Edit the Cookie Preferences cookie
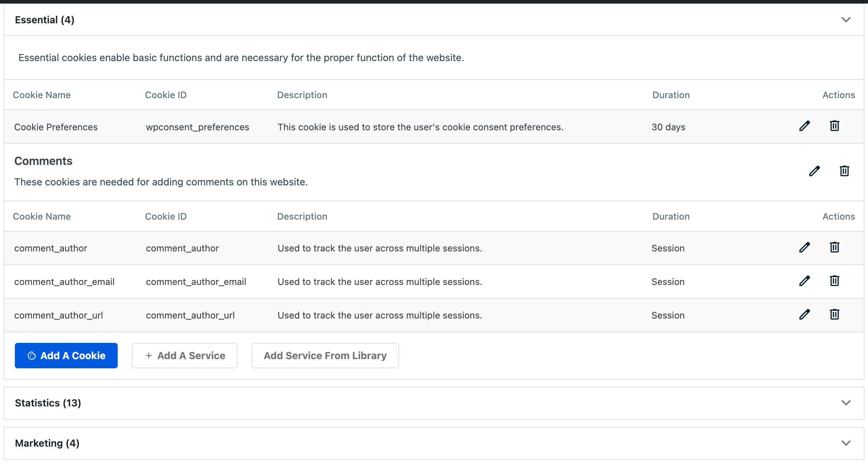Image resolution: width=868 pixels, height=464 pixels. pyautogui.click(x=804, y=126)
